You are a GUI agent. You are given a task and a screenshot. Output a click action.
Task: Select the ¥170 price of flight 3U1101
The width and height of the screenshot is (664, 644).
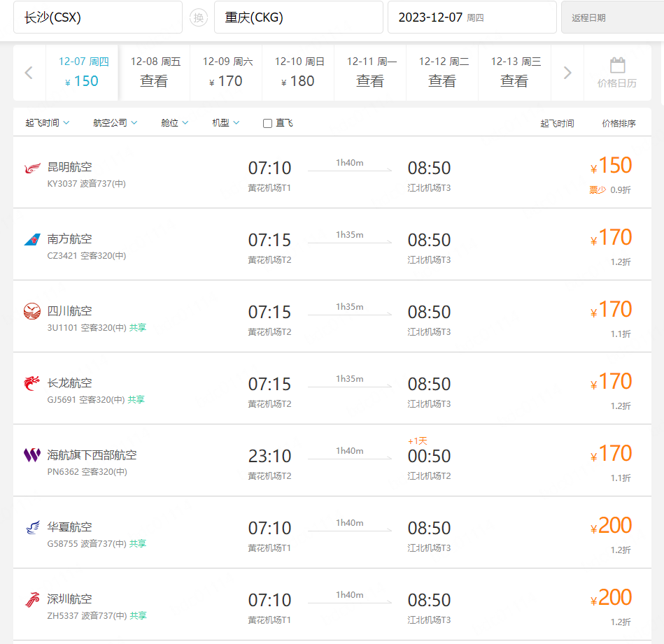[x=611, y=309]
